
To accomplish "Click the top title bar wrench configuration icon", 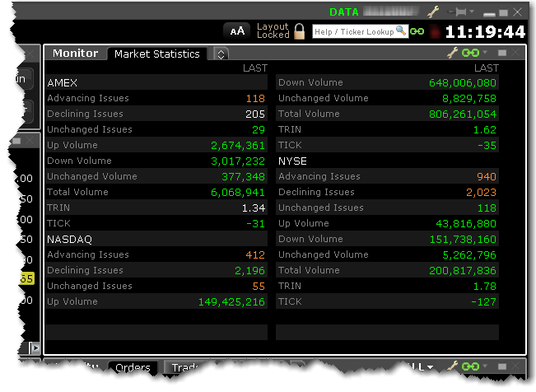I will 434,12.
